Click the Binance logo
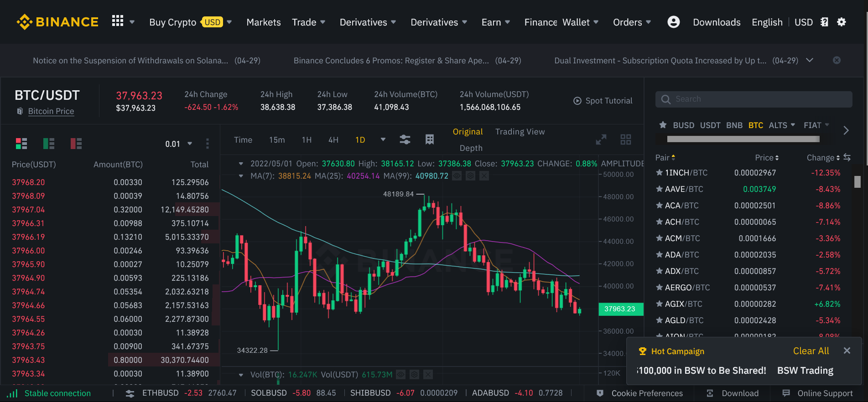The height and width of the screenshot is (402, 868). (x=57, y=22)
